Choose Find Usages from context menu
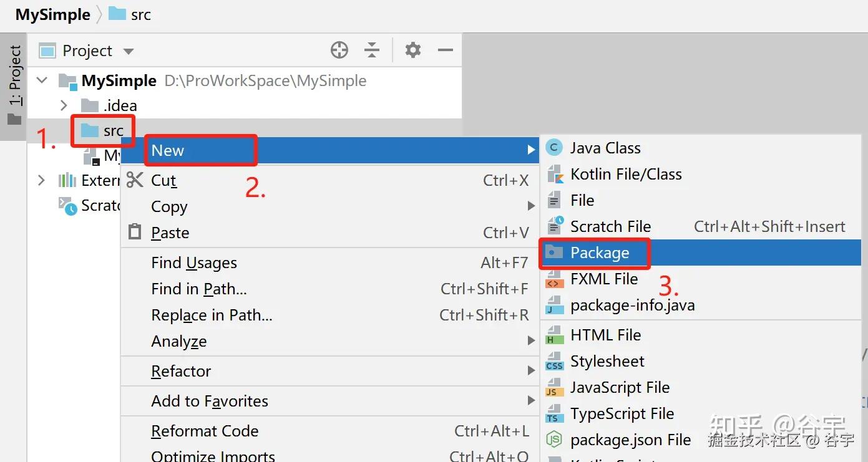This screenshot has width=868, height=462. pyautogui.click(x=194, y=263)
